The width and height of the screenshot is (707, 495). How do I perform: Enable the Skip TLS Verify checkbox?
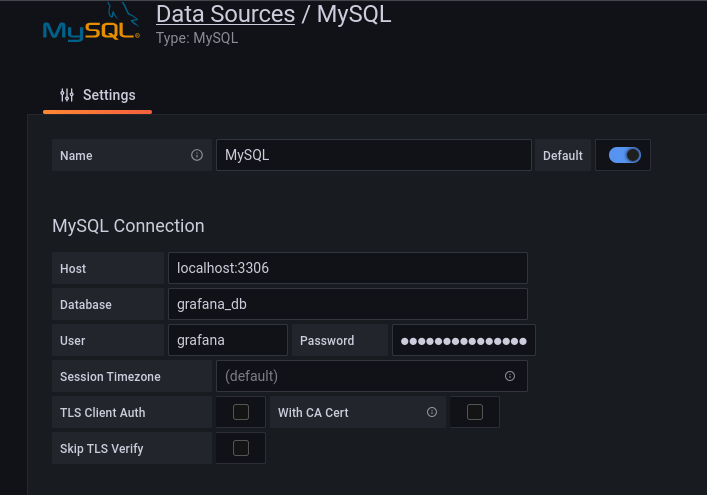click(x=241, y=448)
